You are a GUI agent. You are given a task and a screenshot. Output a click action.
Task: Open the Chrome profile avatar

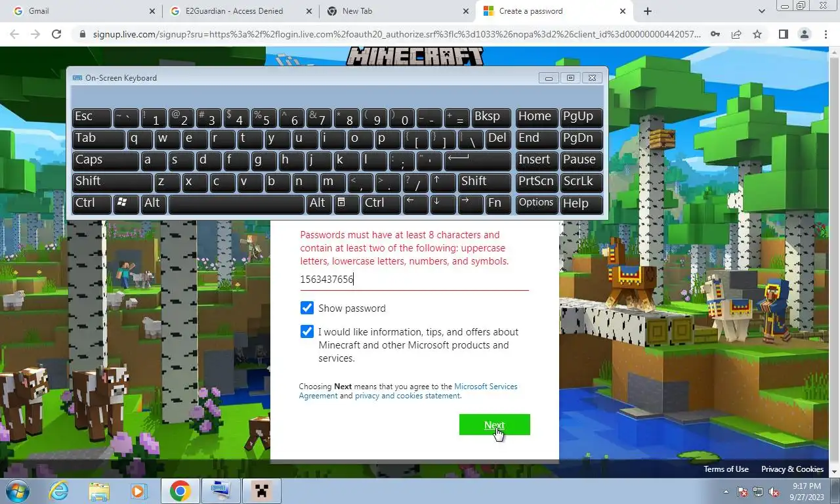point(804,34)
